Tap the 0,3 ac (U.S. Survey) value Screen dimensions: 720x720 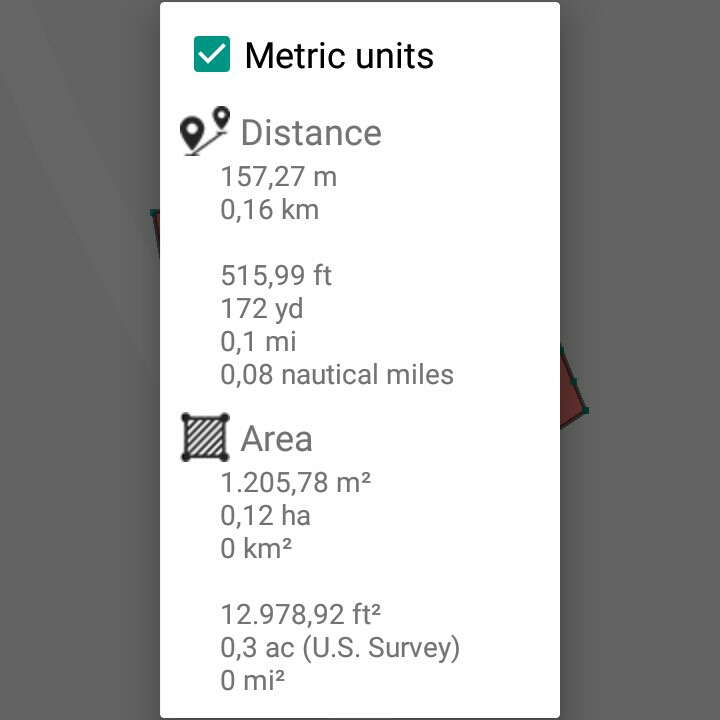(340, 648)
